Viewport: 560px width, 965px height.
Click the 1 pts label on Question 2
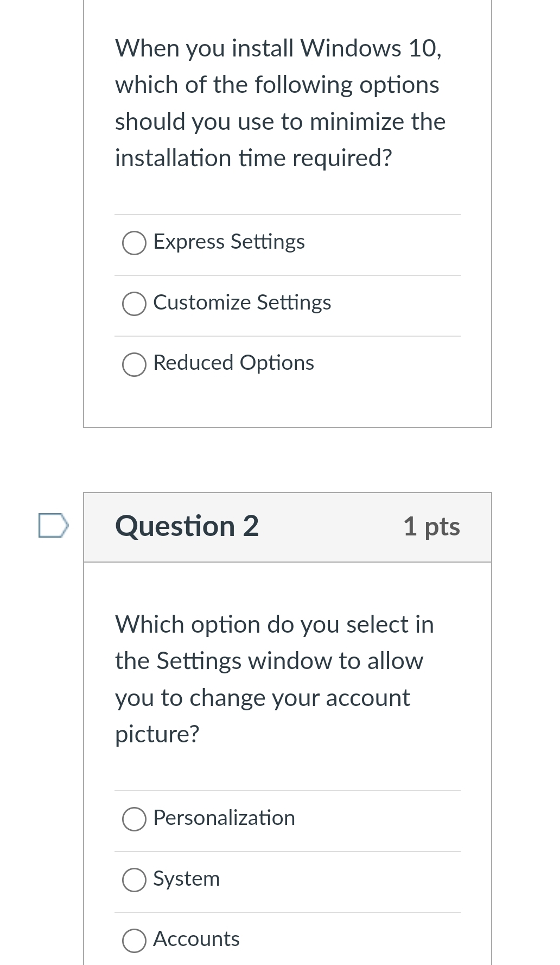[431, 526]
